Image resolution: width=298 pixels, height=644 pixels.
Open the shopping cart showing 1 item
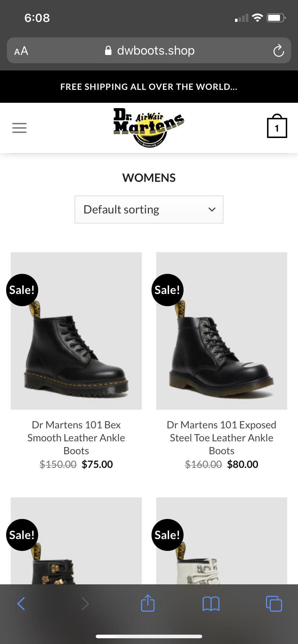277,126
